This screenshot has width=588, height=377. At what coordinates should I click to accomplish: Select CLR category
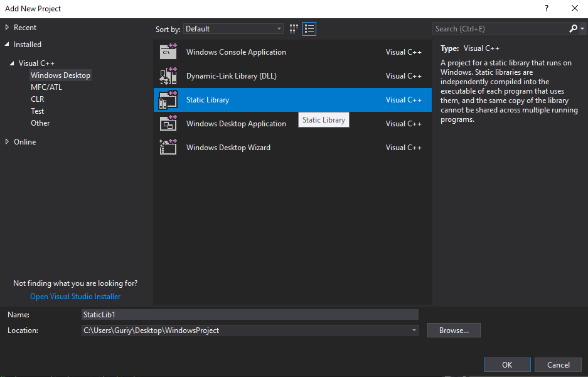point(38,99)
